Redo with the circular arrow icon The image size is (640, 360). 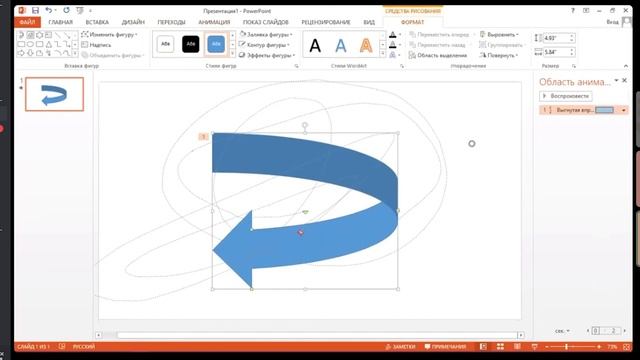pos(67,11)
